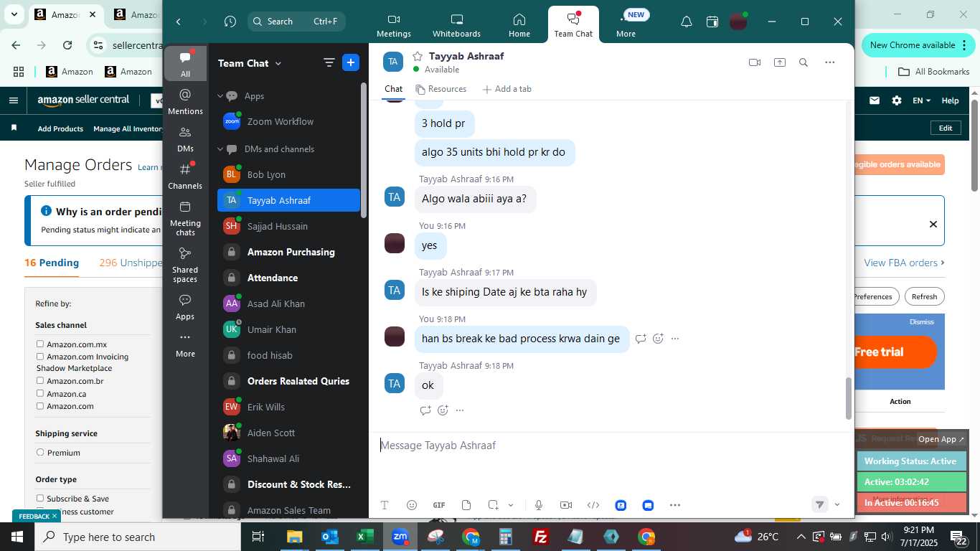This screenshot has width=980, height=551.
Task: Star the Tayyab Ashraaf conversation
Action: 418,56
